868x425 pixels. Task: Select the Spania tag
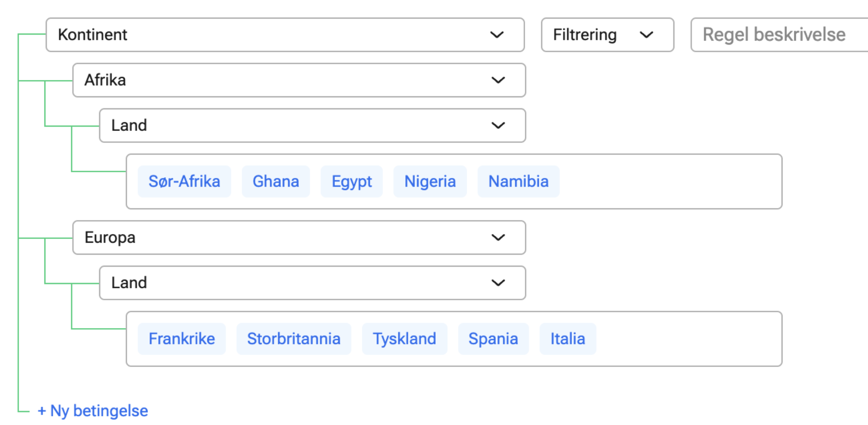(493, 339)
